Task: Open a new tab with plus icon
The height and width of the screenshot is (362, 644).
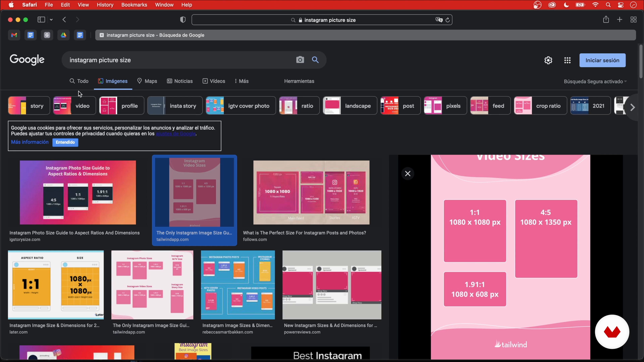Action: tap(620, 20)
